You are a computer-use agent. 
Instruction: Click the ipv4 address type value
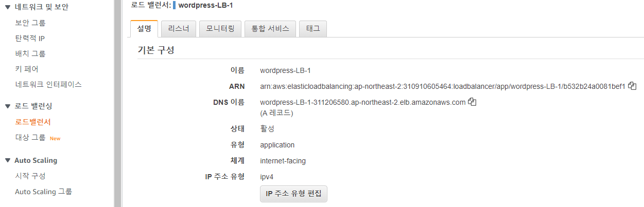click(268, 177)
